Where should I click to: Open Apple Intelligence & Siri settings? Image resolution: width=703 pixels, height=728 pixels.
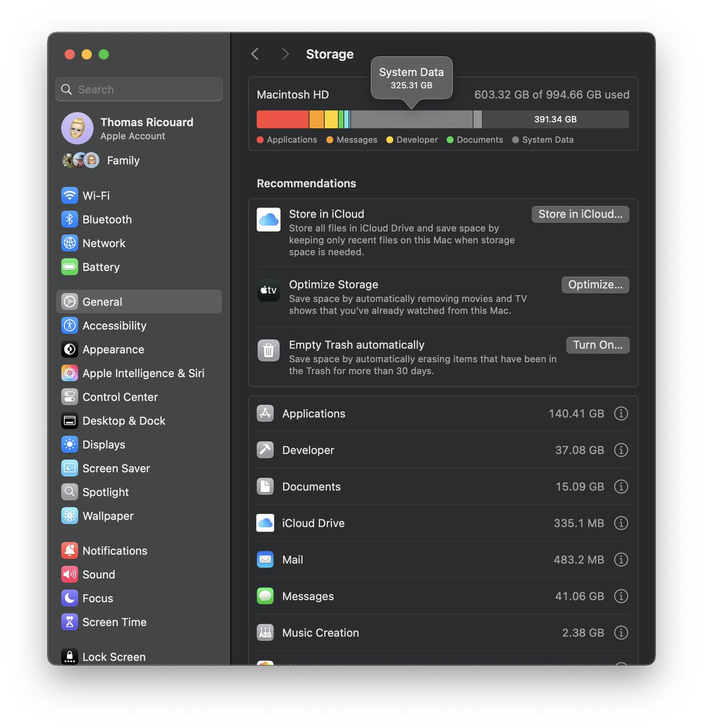point(139,373)
